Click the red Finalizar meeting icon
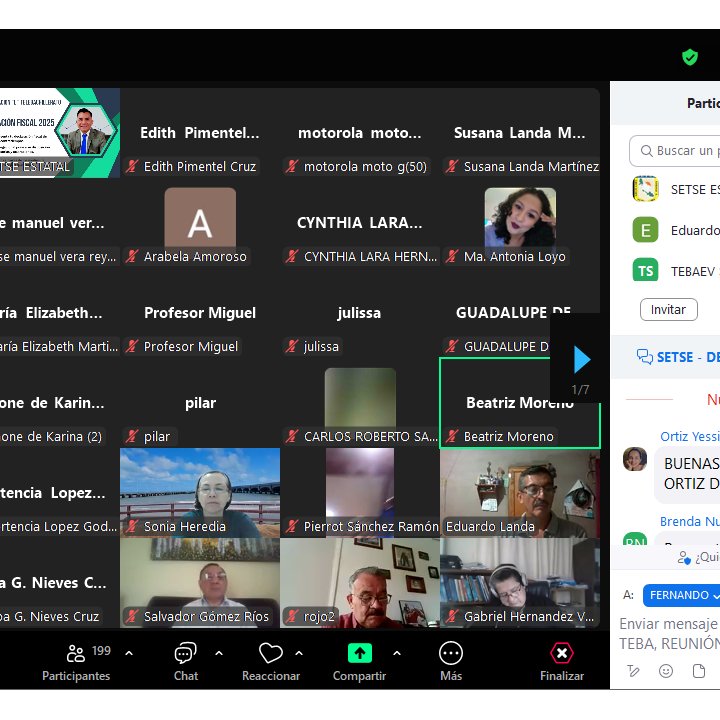This screenshot has height=720, width=720. pyautogui.click(x=562, y=653)
